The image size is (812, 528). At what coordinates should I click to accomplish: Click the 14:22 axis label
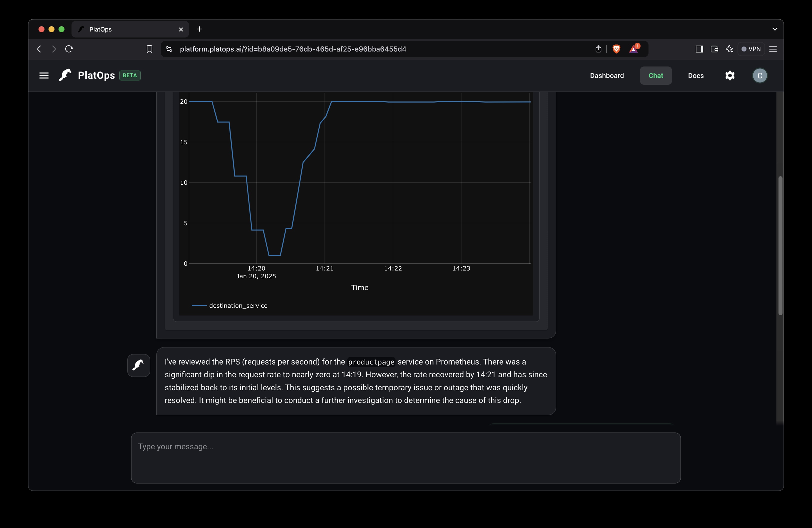click(x=393, y=268)
